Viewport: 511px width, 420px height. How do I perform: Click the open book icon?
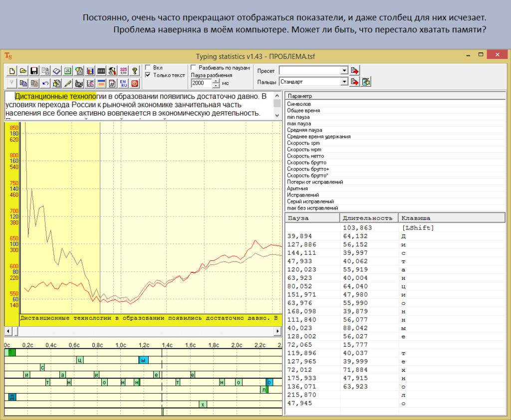click(56, 71)
